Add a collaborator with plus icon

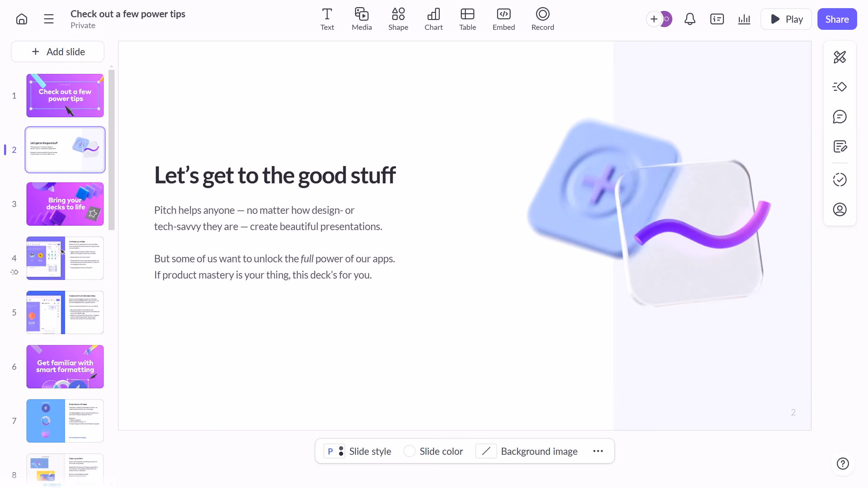tap(654, 19)
